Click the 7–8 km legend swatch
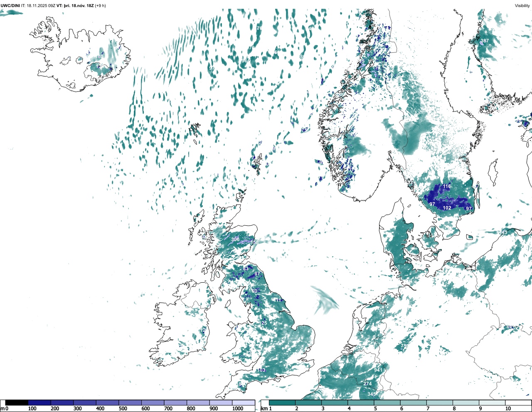The height and width of the screenshot is (412, 532). (439, 402)
